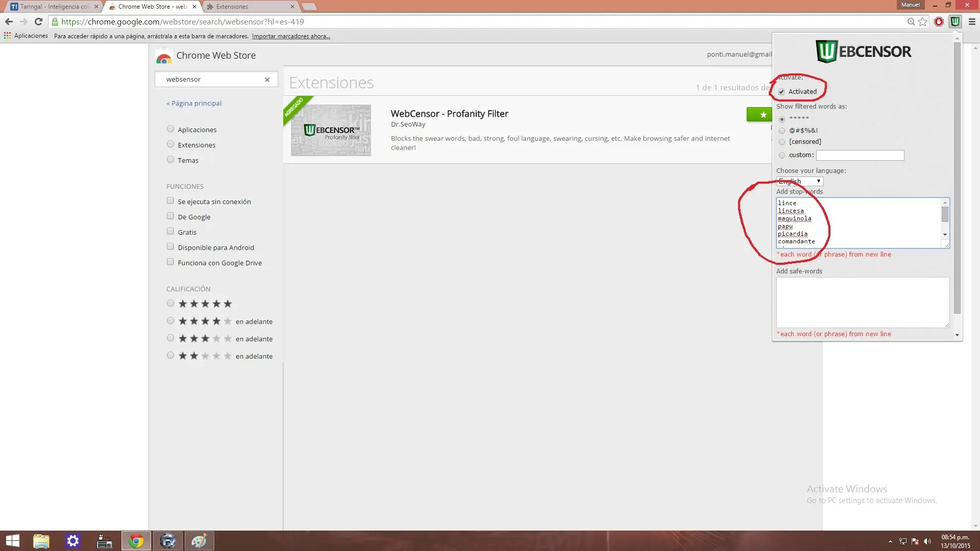The height and width of the screenshot is (551, 980).
Task: Click the Manuel profile button
Action: pos(910,5)
